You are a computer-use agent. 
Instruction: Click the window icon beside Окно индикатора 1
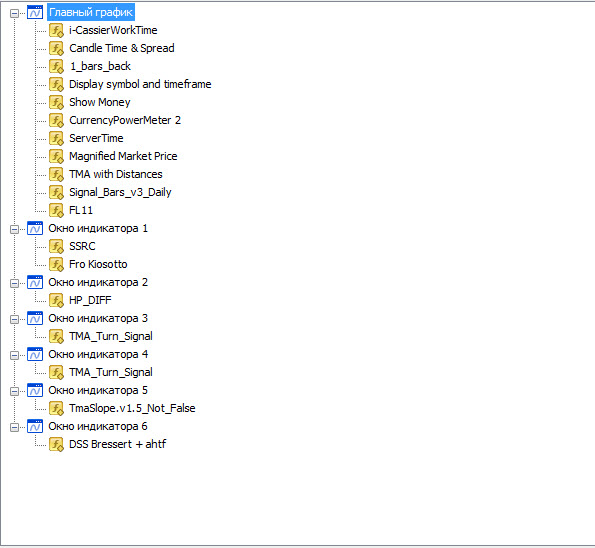tap(35, 228)
